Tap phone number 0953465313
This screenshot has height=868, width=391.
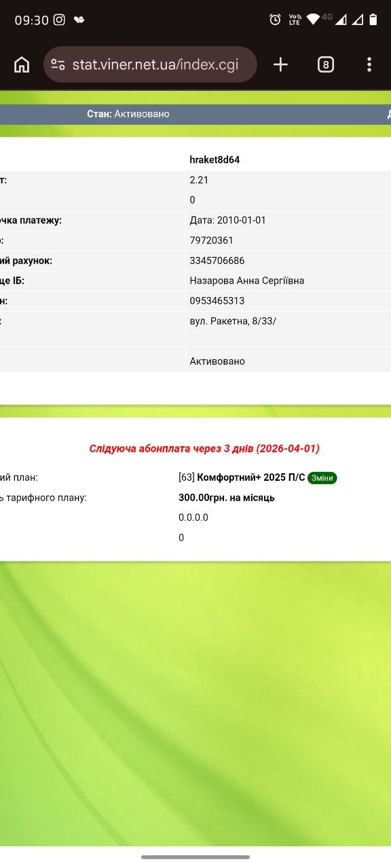217,301
